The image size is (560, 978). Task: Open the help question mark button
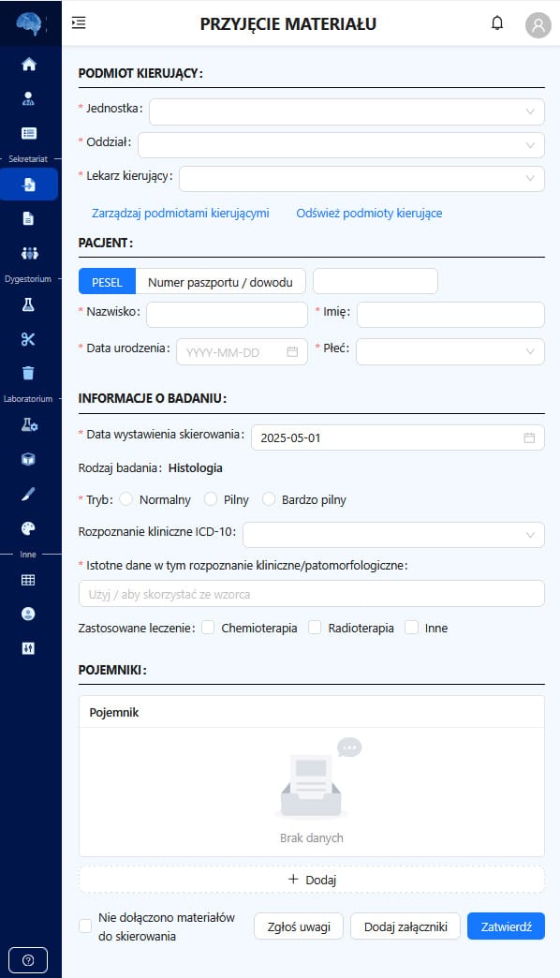(28, 960)
